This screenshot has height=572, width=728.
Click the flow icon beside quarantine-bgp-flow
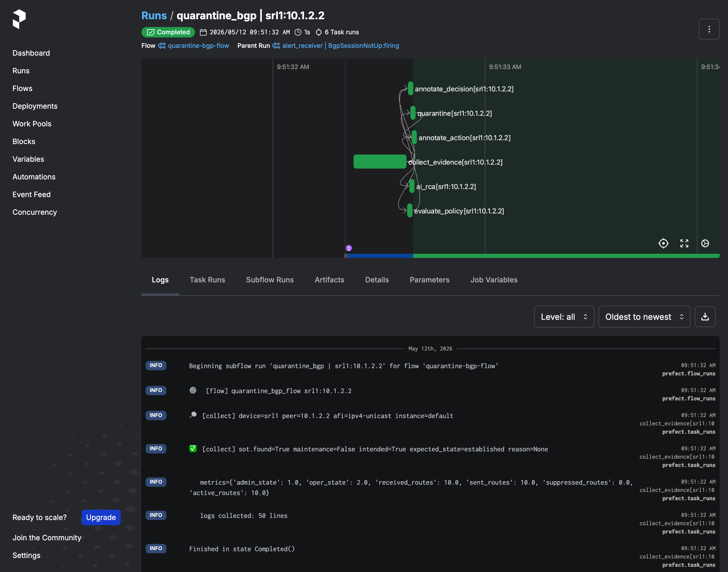[162, 45]
